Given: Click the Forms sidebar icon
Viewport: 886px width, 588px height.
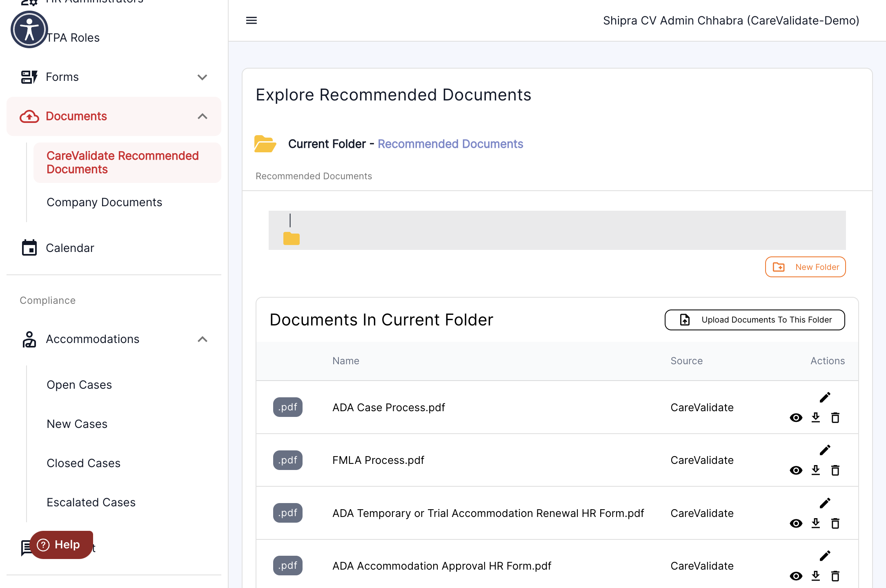Looking at the screenshot, I should [29, 77].
